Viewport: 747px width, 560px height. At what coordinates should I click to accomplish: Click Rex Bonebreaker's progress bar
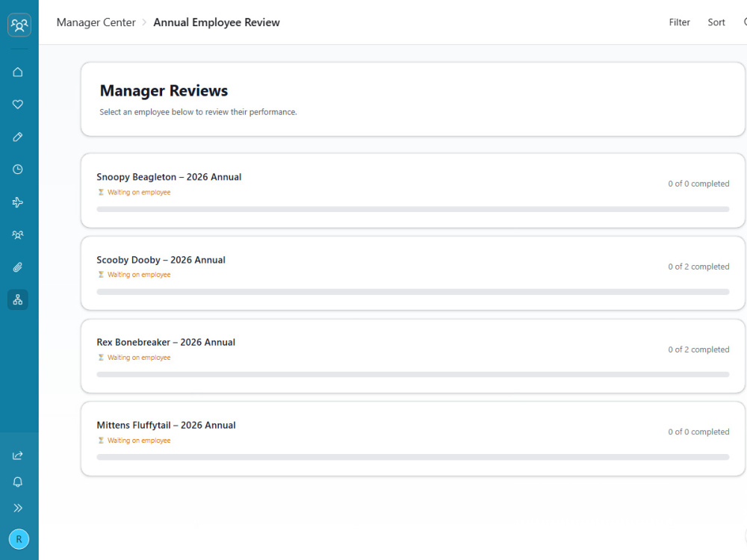click(x=412, y=374)
